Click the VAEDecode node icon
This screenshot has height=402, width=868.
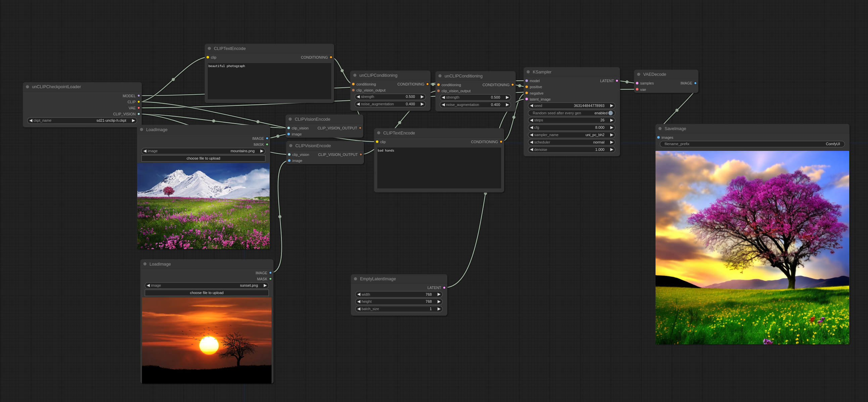tap(639, 74)
